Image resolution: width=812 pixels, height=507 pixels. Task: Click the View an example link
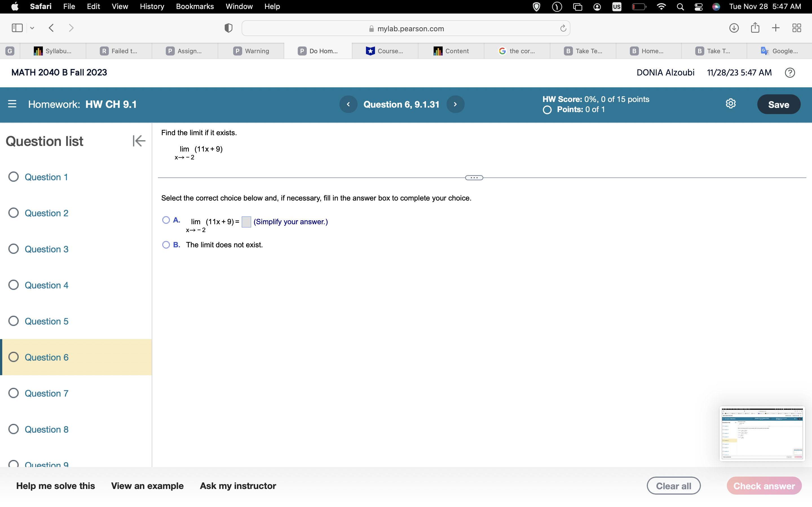coord(147,485)
